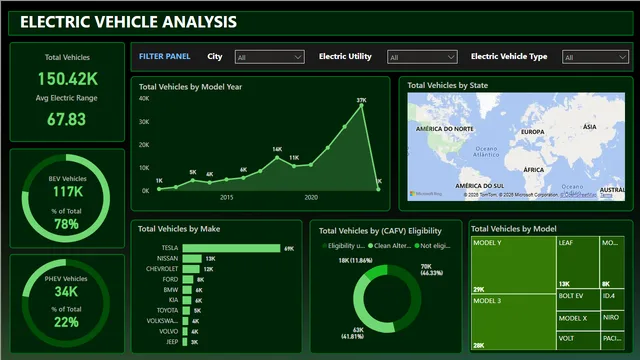Click the 67.83 Avg Electric Range value
This screenshot has width=640, height=360.
point(67,120)
